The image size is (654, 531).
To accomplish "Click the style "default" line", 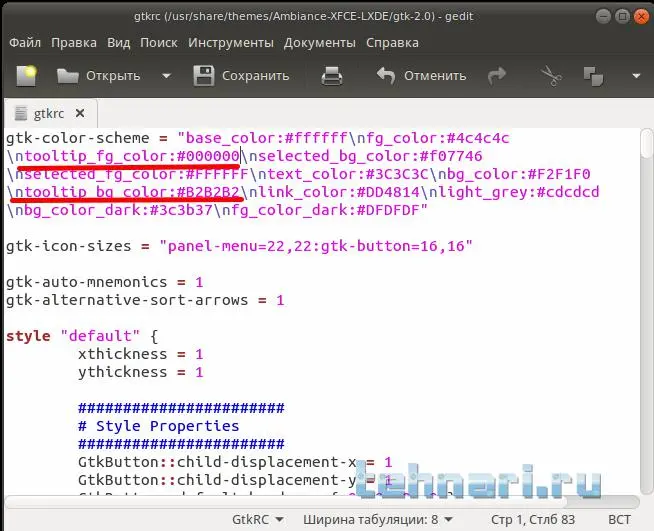I will tap(82, 336).
